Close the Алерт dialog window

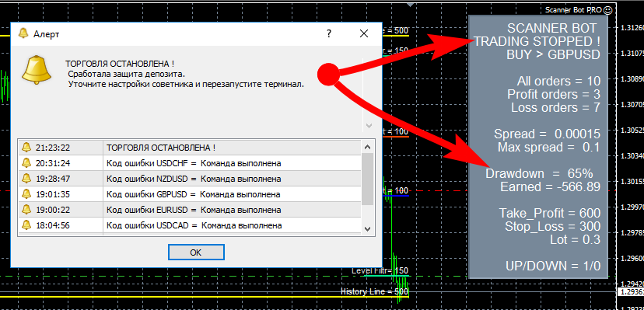[364, 33]
